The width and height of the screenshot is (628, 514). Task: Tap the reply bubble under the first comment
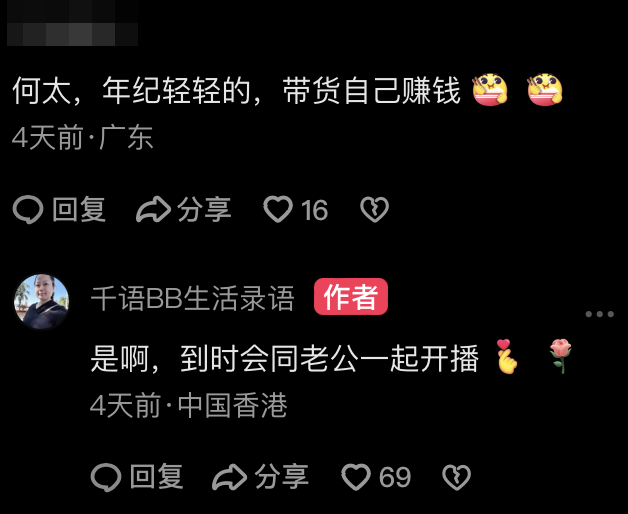point(28,210)
